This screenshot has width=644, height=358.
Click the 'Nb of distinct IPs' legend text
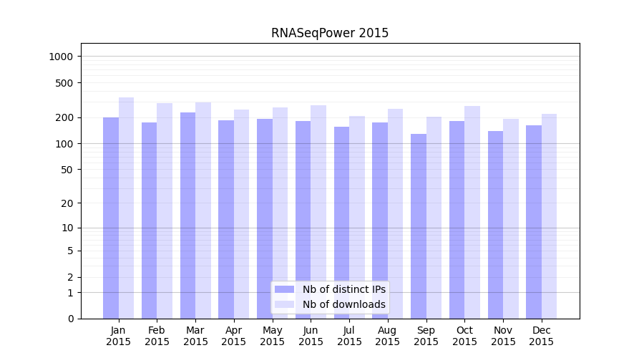click(343, 289)
